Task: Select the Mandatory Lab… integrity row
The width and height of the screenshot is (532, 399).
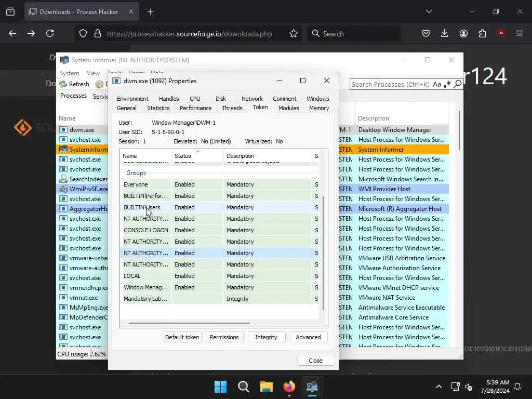Action: pyautogui.click(x=220, y=299)
